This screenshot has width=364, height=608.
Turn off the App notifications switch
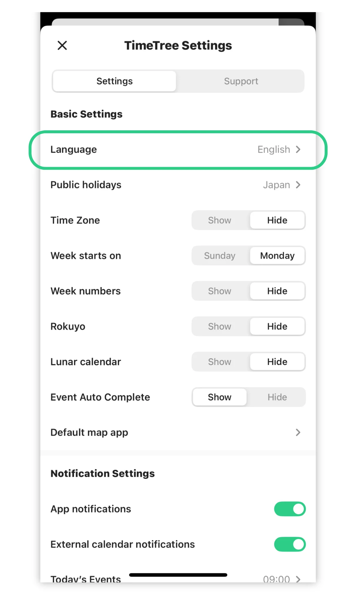[290, 509]
